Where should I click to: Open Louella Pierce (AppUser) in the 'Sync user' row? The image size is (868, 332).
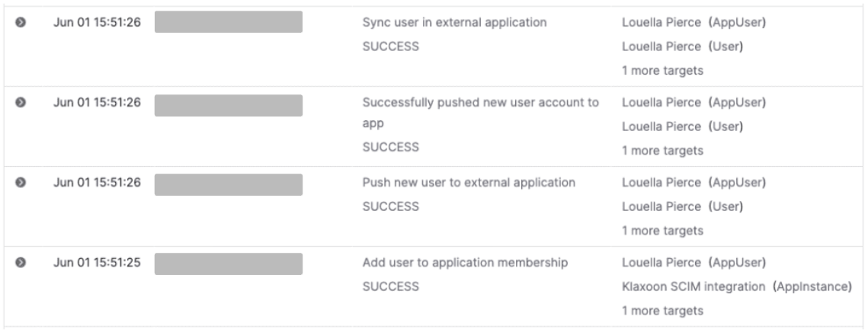click(x=693, y=22)
